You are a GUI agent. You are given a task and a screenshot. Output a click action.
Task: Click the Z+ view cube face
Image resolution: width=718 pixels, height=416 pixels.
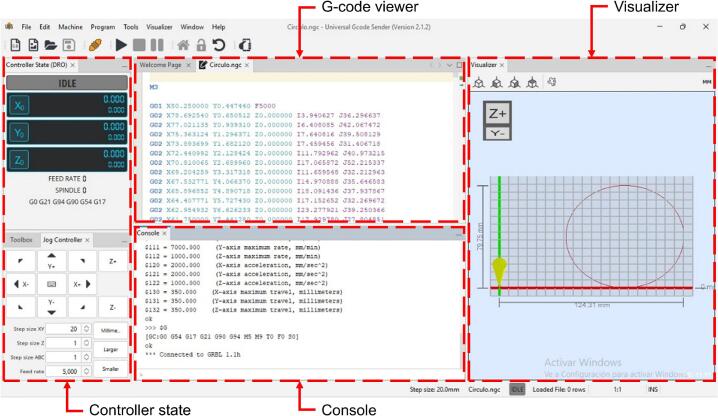[497, 114]
